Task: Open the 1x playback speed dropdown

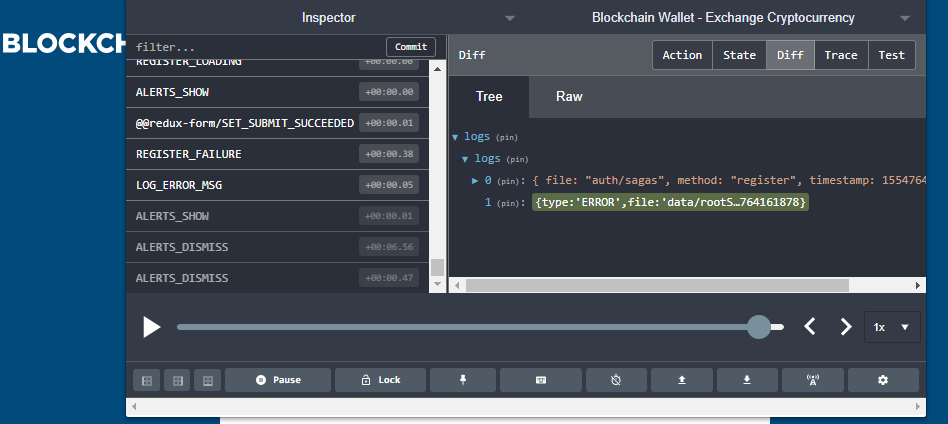Action: [892, 327]
